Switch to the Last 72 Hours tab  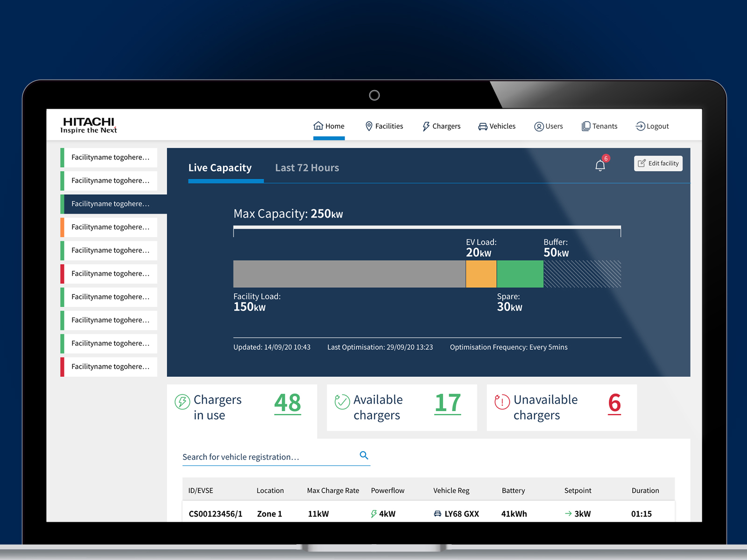pyautogui.click(x=307, y=168)
